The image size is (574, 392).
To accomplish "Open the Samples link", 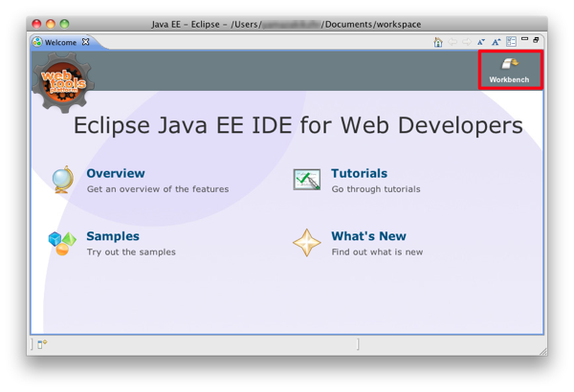I will tap(113, 236).
